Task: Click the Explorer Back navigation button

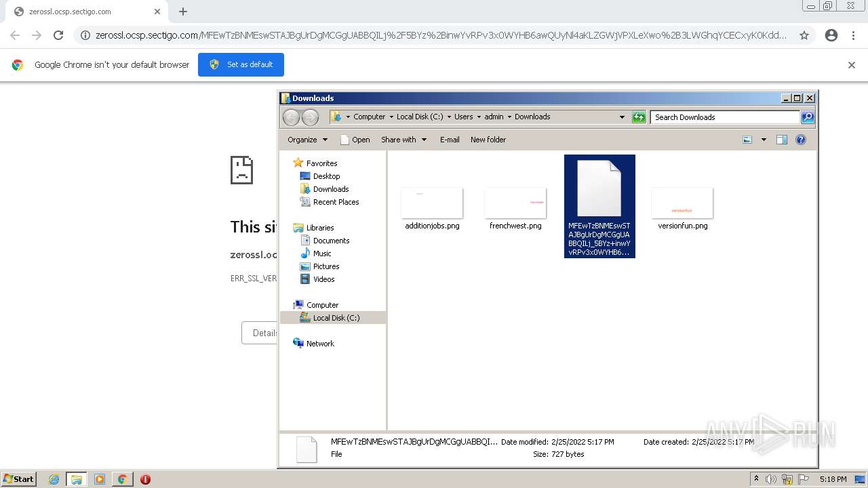Action: 291,117
